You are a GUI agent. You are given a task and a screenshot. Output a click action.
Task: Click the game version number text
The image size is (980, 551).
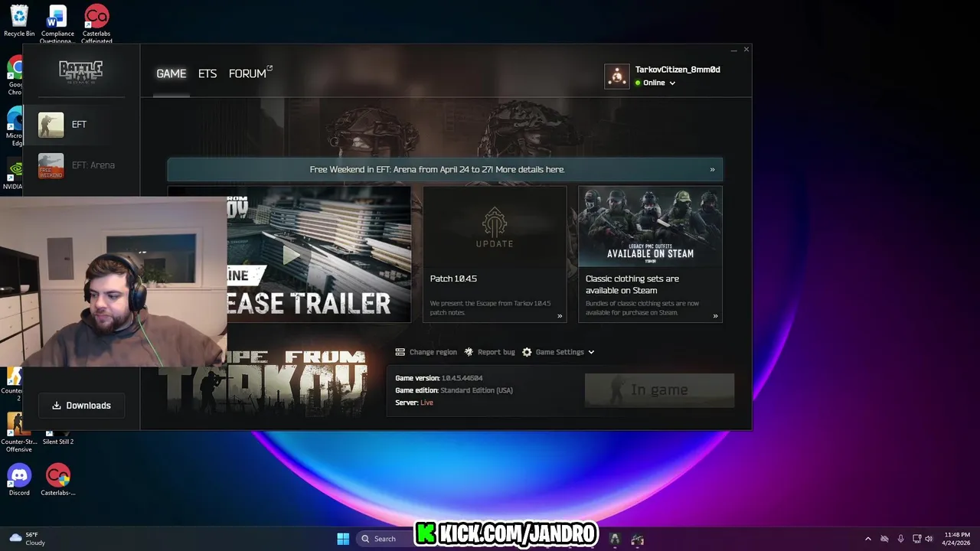pyautogui.click(x=462, y=378)
